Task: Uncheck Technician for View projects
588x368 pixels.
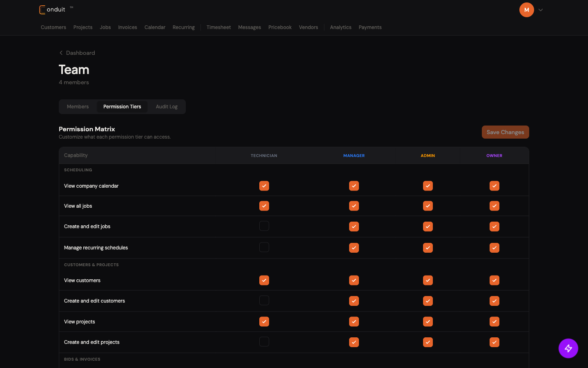Action: 264,322
